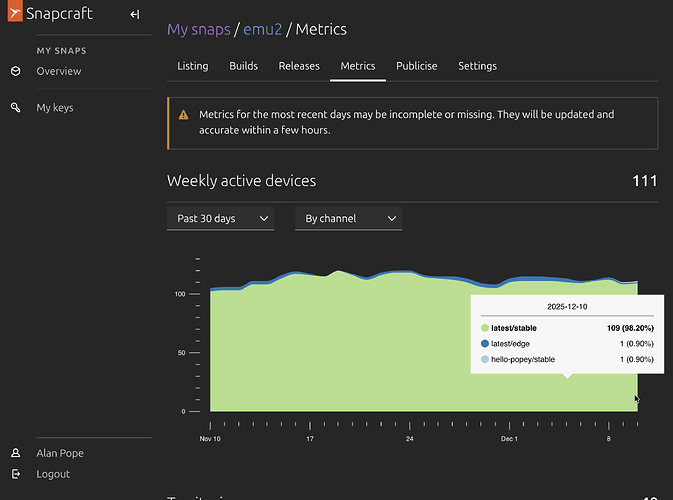673x500 pixels.
Task: Switch to the Listing tab
Action: point(193,66)
